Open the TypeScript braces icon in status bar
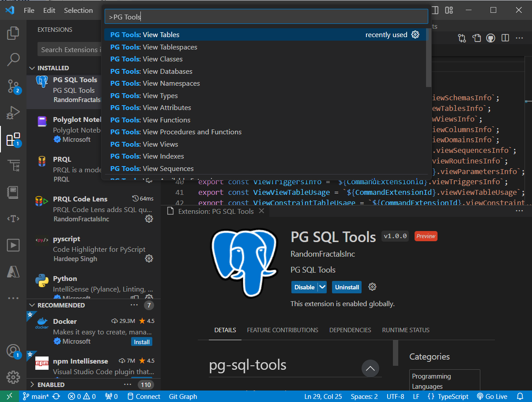 click(x=431, y=396)
